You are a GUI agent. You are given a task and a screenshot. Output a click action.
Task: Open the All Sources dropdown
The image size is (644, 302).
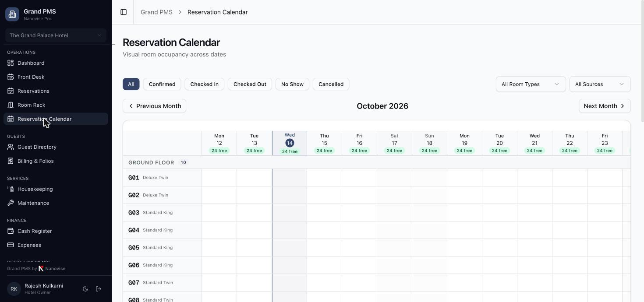(x=600, y=84)
